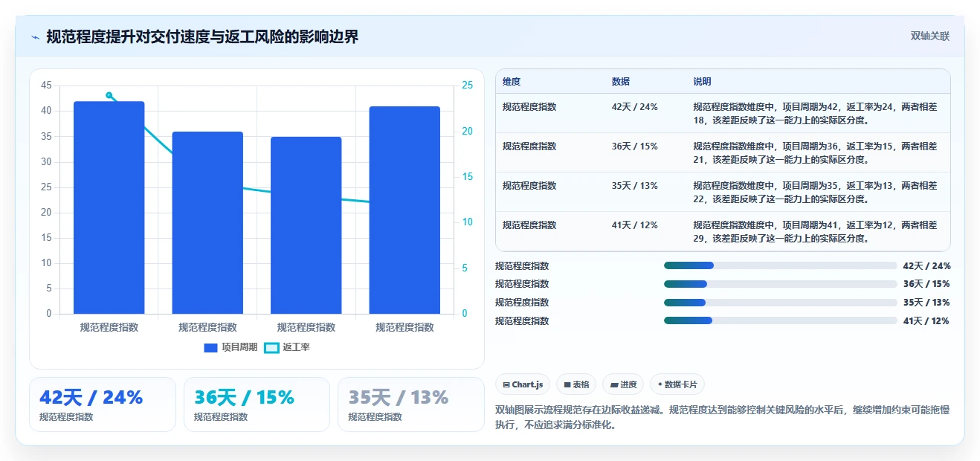Toggle the blue 项目周期 legend swatch
Viewport: 980px width, 461px height.
(x=210, y=347)
